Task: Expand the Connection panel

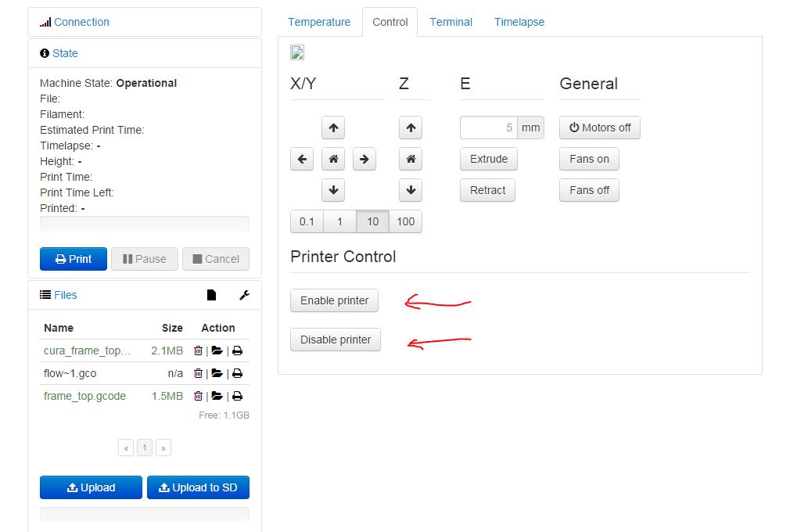Action: point(81,22)
